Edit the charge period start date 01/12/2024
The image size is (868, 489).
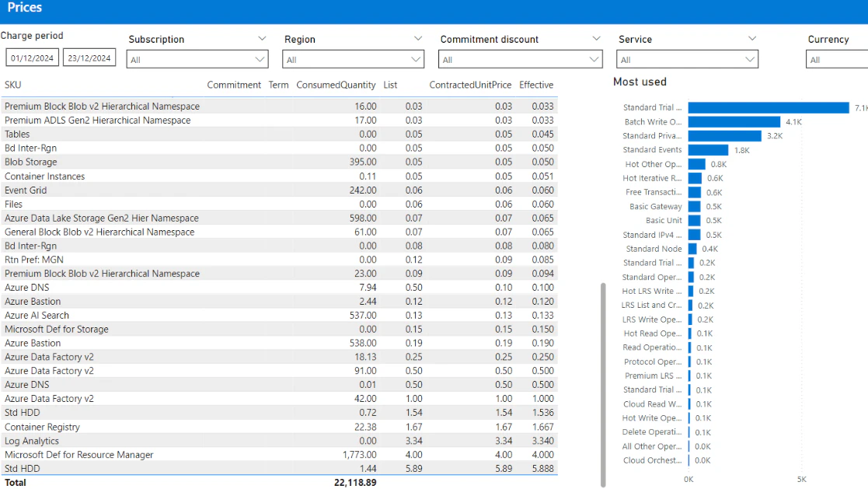32,58
